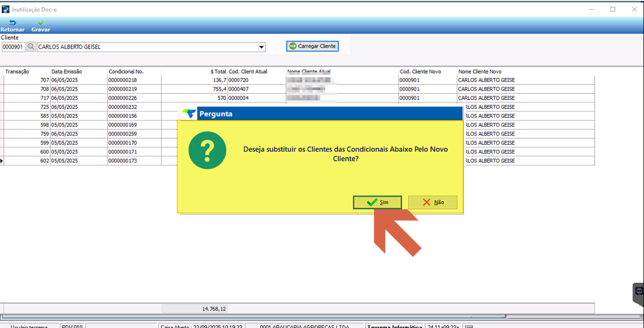Select transaction 707 cell
Image resolution: width=644 pixels, height=328 pixels.
[x=27, y=80]
